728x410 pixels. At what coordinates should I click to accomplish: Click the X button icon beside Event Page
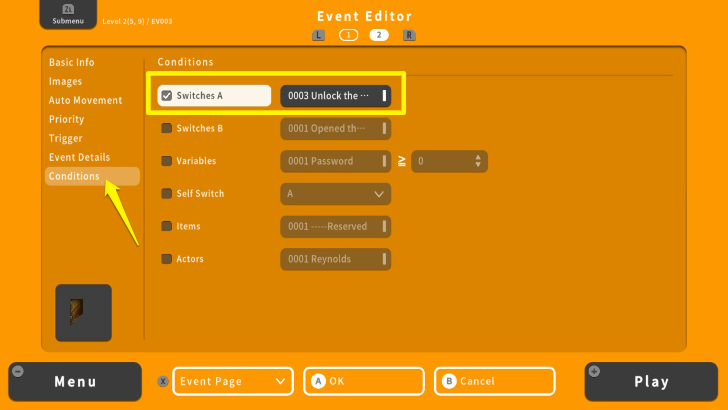(162, 381)
